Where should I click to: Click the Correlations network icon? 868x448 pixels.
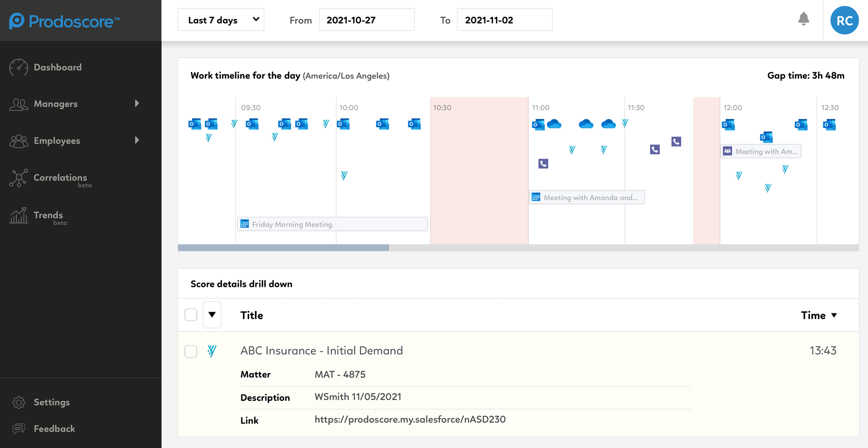click(19, 178)
